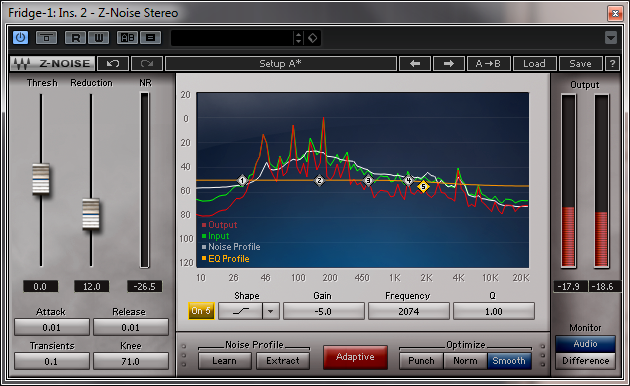Click the Load button
Viewport: 630px width, 386px height.
click(x=534, y=63)
